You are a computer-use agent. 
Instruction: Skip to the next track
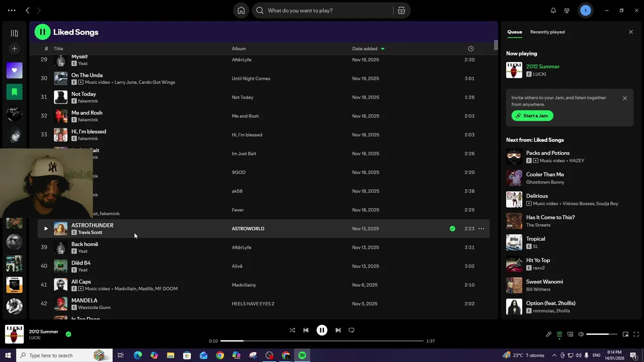338,330
